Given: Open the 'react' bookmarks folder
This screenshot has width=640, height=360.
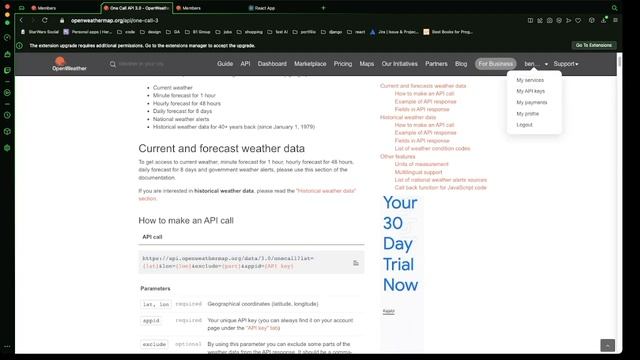Looking at the screenshot, I should pos(356,32).
